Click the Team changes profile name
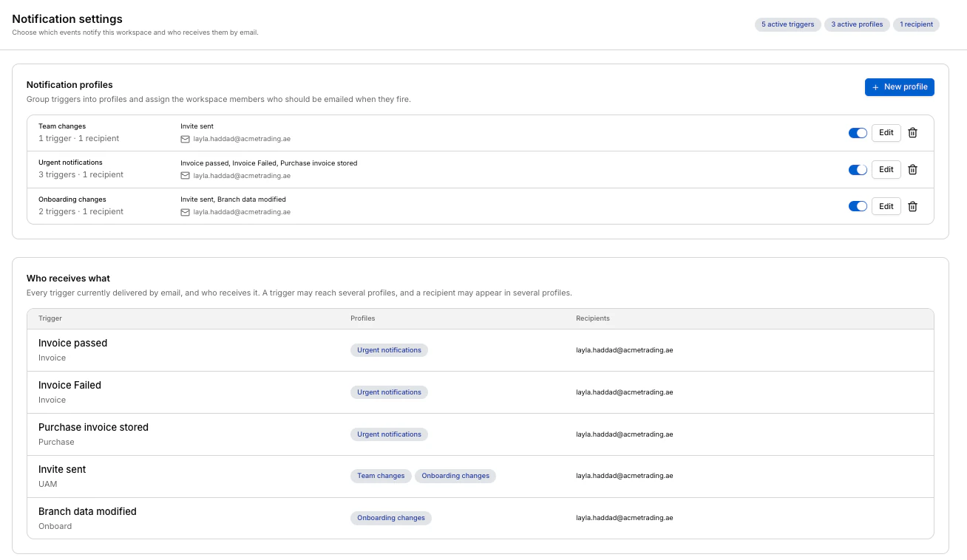Screen dimensions: 967x560 coord(62,126)
